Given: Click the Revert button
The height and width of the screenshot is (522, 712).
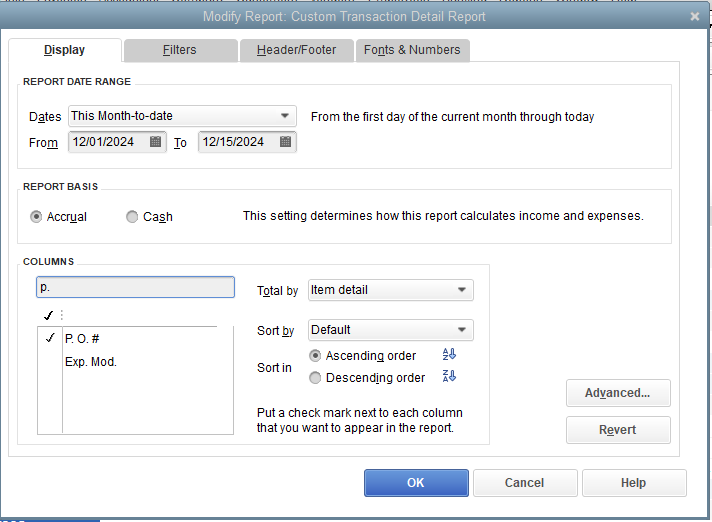Looking at the screenshot, I should [618, 430].
